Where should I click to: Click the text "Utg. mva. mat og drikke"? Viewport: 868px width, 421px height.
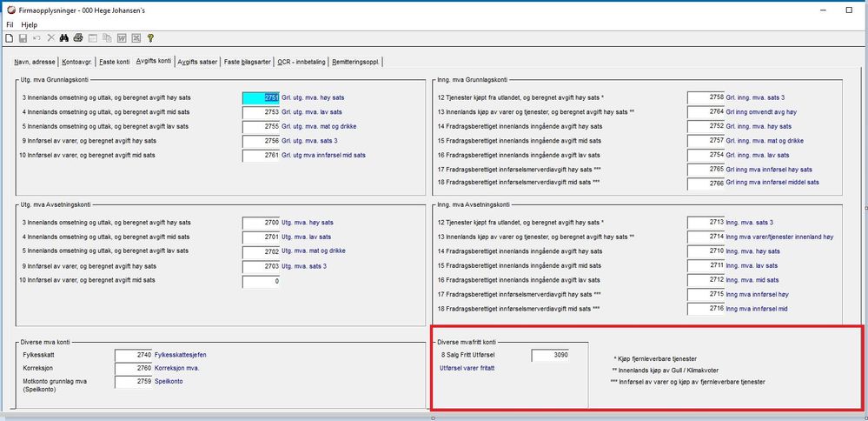click(314, 251)
